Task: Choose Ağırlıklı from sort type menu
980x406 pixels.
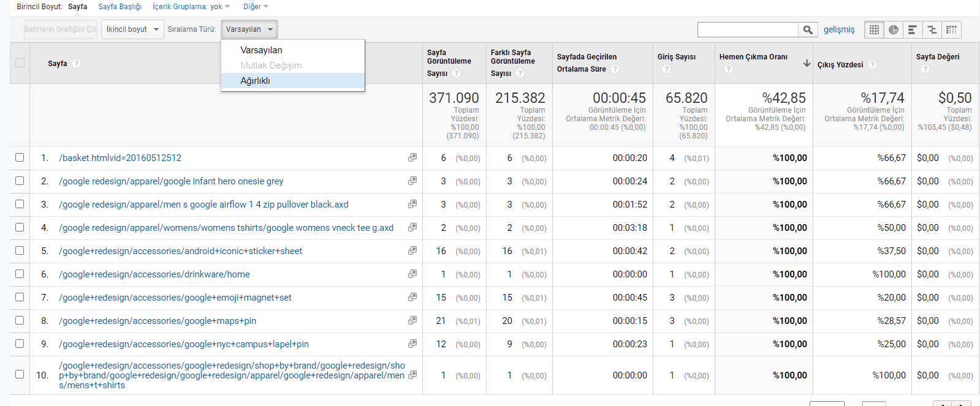Action: click(255, 81)
